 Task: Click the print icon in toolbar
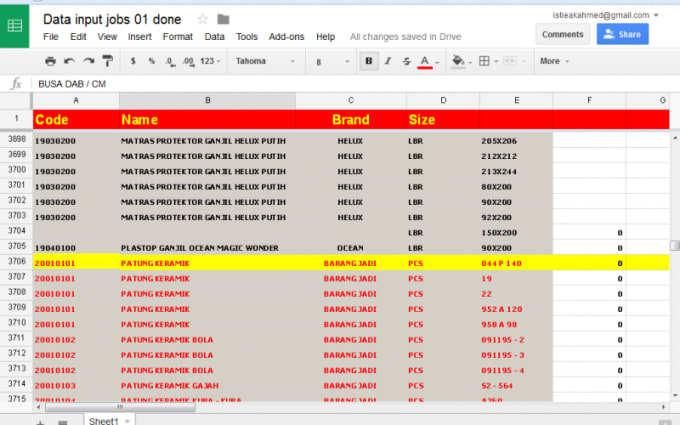(x=51, y=61)
